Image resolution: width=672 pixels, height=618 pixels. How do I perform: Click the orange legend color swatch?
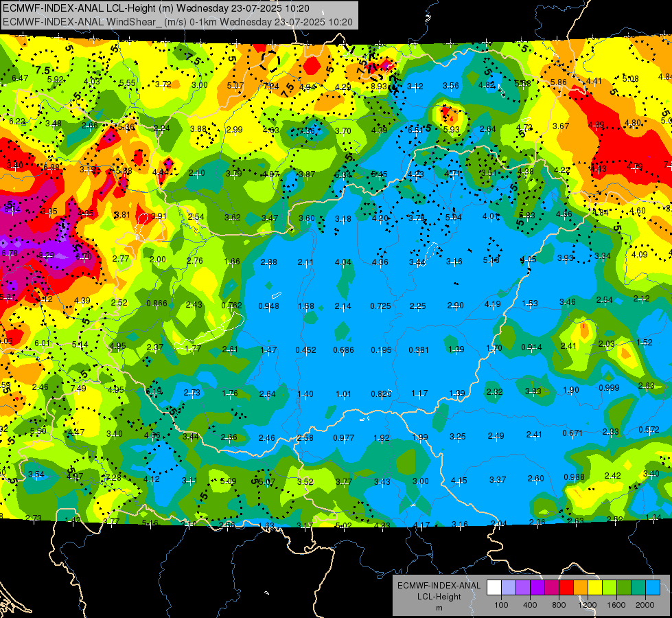[581, 588]
